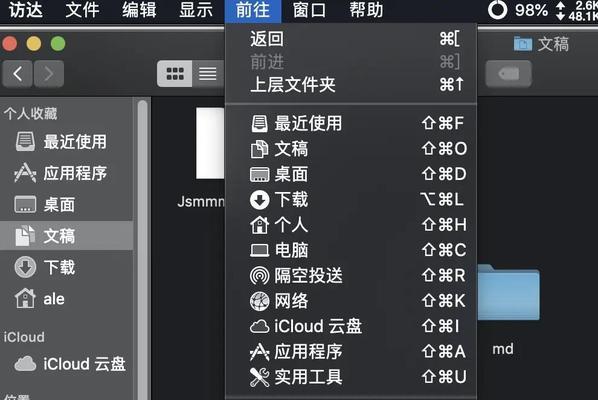Screen dimensions: 598x400
Task: Go to 下载 via the 前往 menu
Action: click(x=351, y=199)
